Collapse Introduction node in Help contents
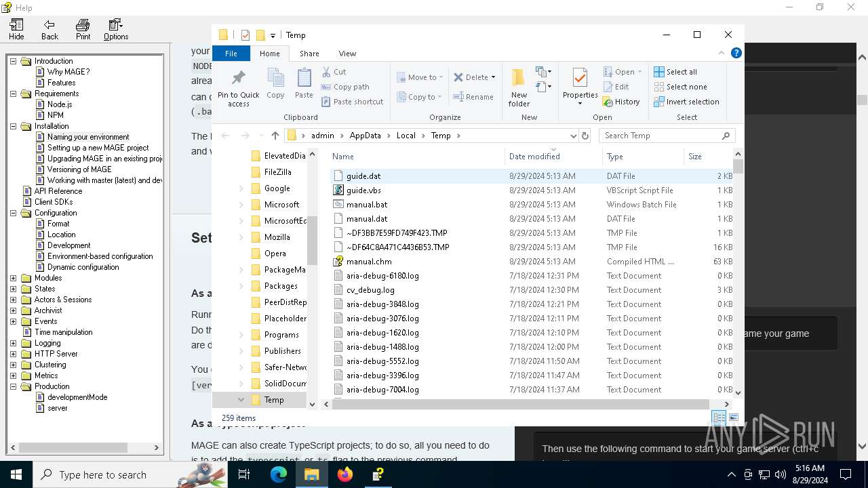868x488 pixels. pos(13,61)
